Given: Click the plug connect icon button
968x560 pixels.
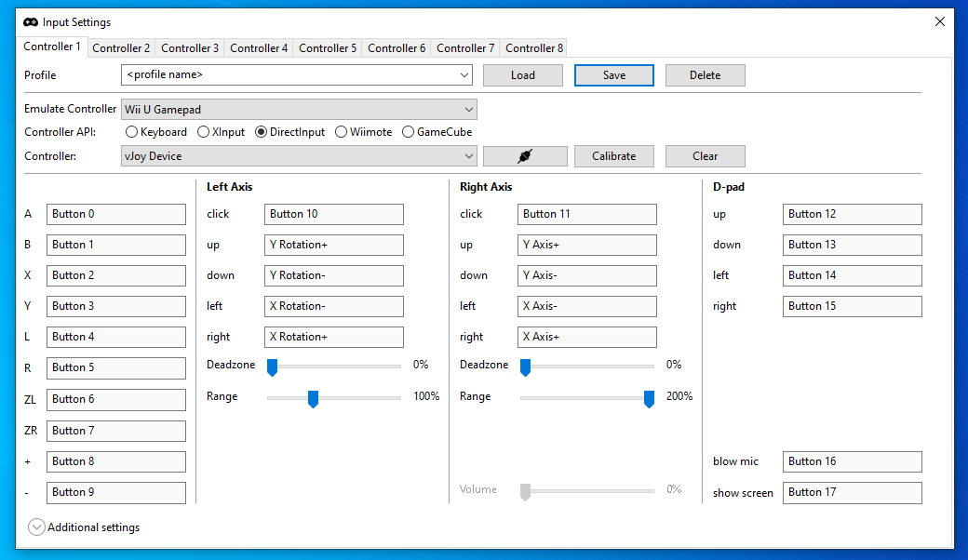Looking at the screenshot, I should pyautogui.click(x=525, y=156).
